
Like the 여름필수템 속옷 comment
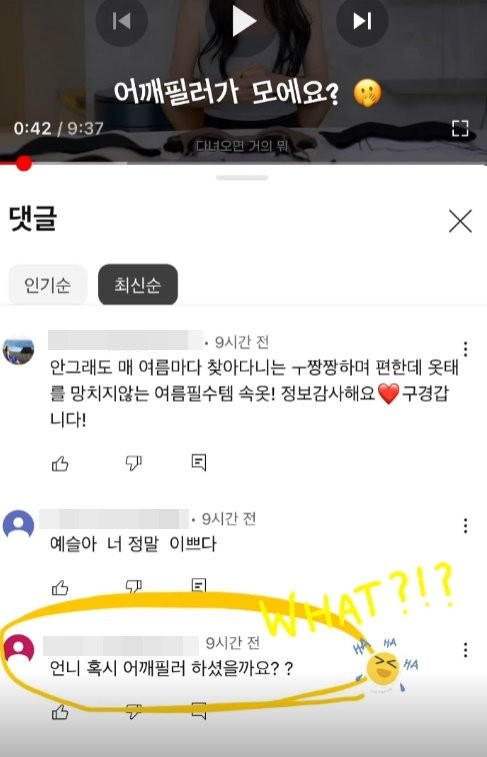(60, 463)
